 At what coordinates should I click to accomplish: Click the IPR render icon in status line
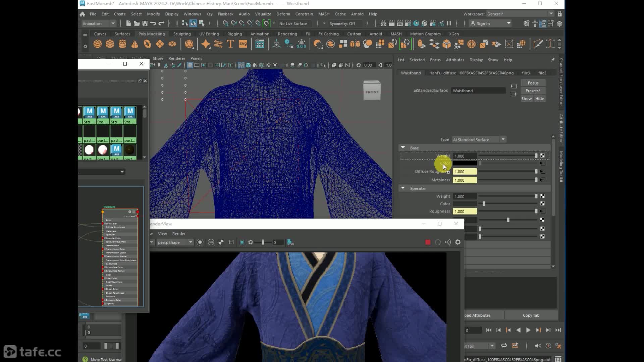399,23
